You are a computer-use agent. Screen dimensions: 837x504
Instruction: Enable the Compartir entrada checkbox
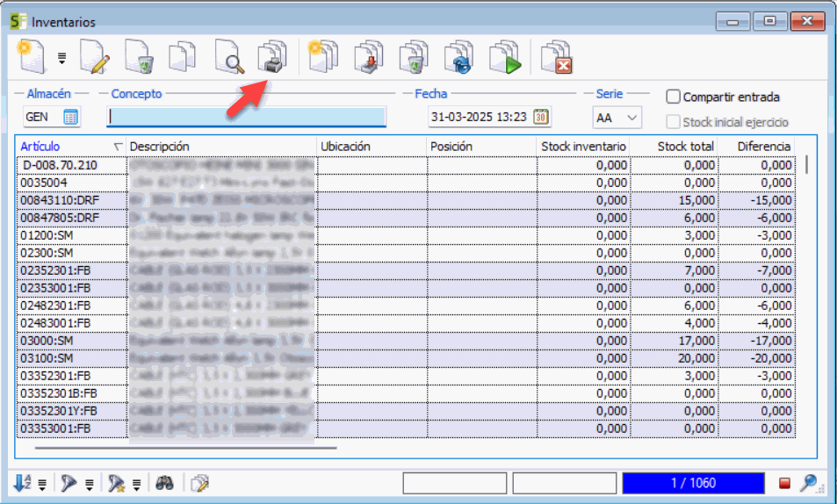click(673, 97)
